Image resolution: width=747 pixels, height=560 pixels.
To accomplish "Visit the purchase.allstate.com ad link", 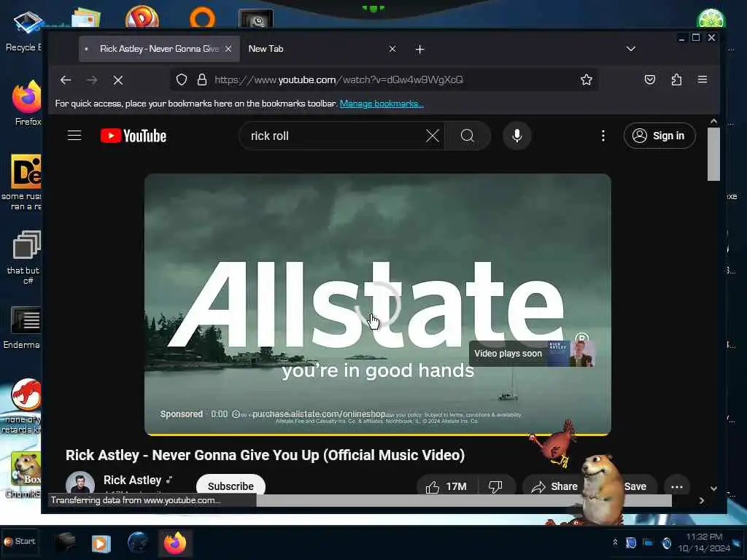I will pyautogui.click(x=319, y=414).
